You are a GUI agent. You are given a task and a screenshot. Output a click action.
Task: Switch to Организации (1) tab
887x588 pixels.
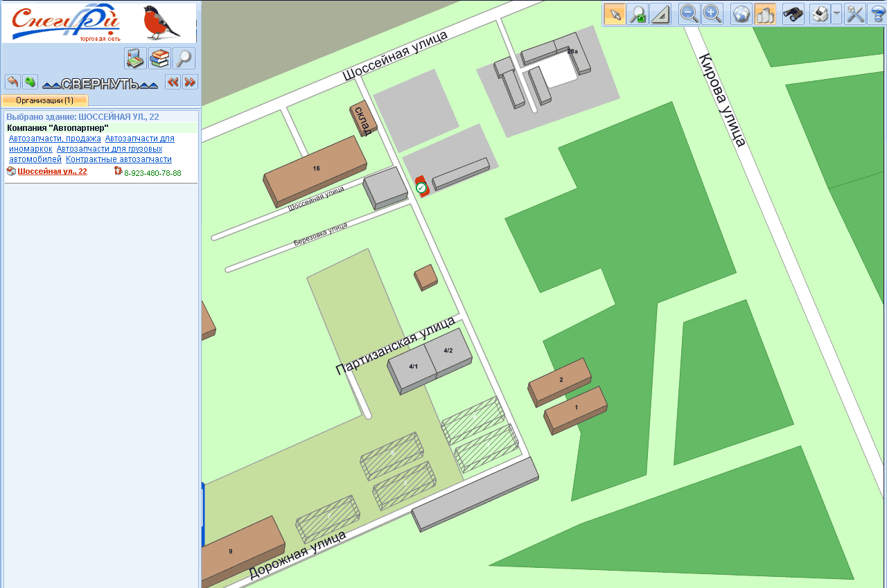point(45,100)
